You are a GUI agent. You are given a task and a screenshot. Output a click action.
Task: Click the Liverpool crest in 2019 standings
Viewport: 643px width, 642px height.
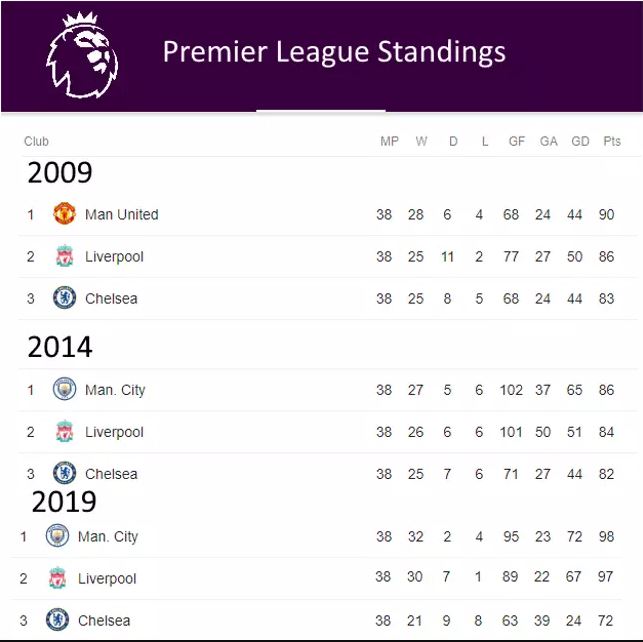click(57, 578)
